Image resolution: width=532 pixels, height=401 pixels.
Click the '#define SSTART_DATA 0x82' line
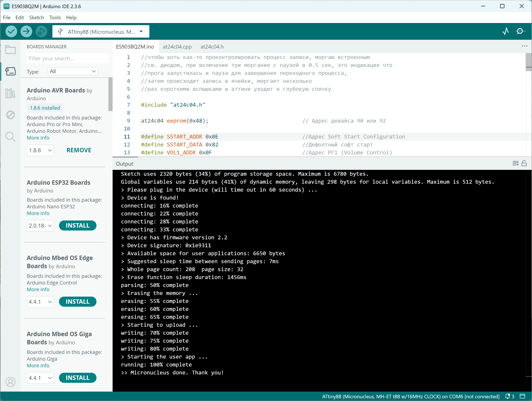point(179,145)
